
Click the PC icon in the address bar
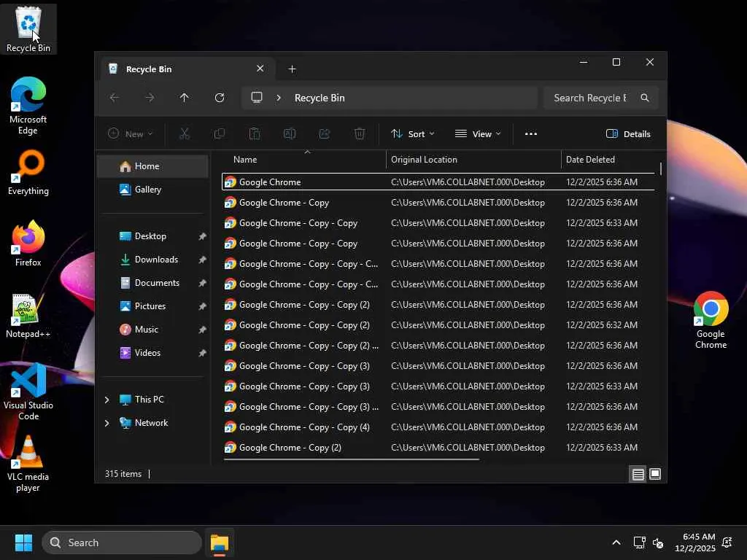click(x=257, y=98)
